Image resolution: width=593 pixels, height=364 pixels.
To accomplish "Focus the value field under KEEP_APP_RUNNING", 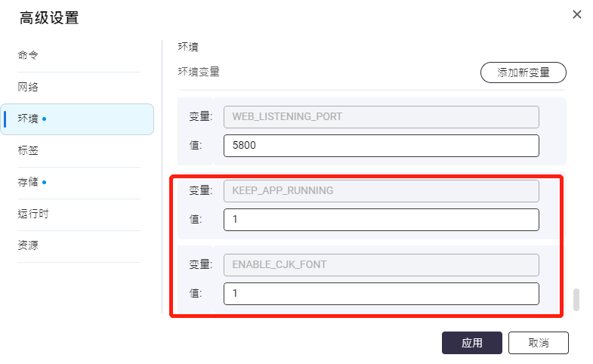I will pyautogui.click(x=381, y=220).
